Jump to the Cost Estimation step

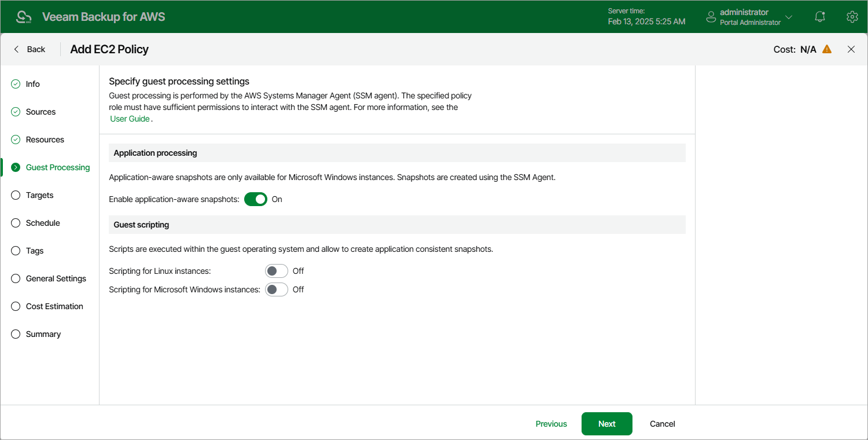pos(54,306)
